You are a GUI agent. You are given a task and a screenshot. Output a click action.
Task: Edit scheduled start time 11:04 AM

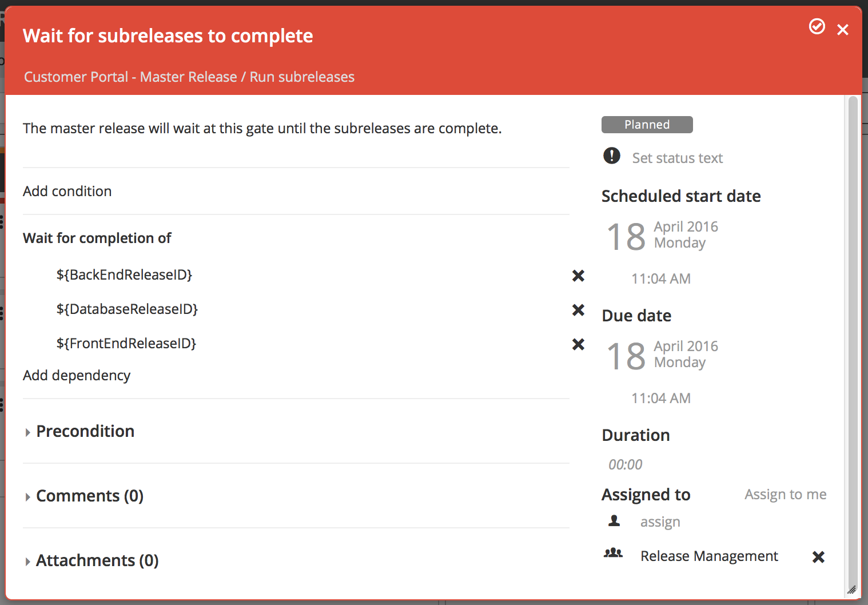point(661,278)
